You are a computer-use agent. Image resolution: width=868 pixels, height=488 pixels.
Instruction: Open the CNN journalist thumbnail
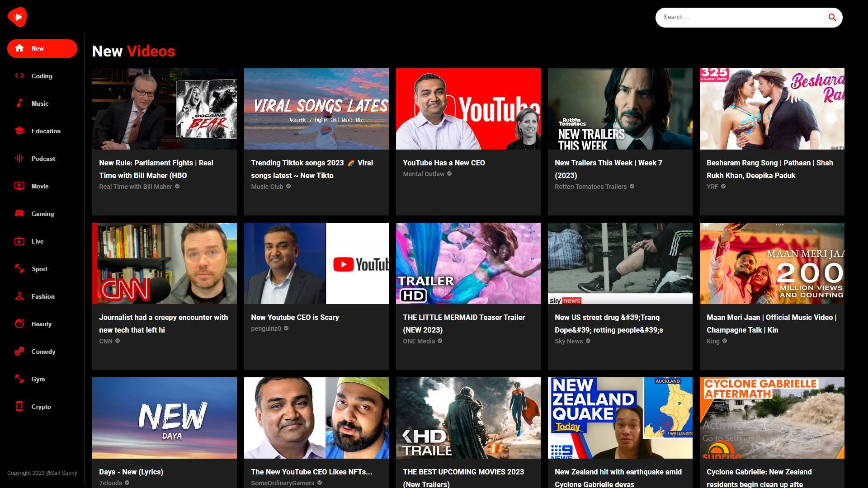click(x=165, y=263)
